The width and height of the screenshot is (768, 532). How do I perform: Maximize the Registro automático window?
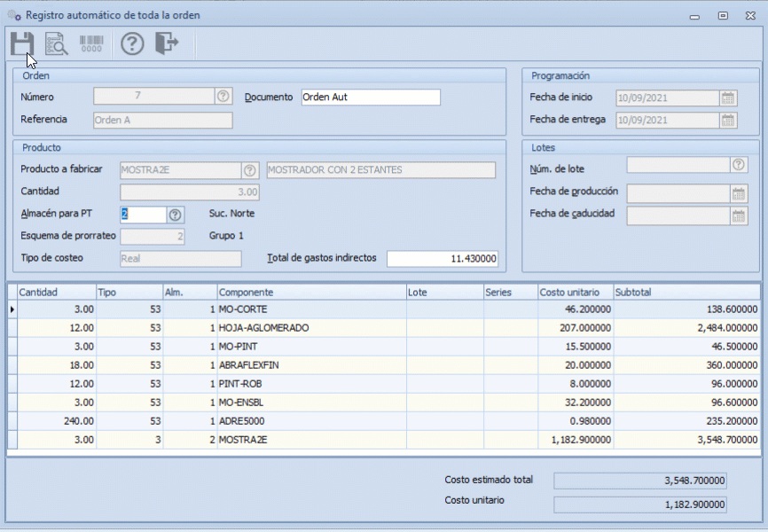723,16
